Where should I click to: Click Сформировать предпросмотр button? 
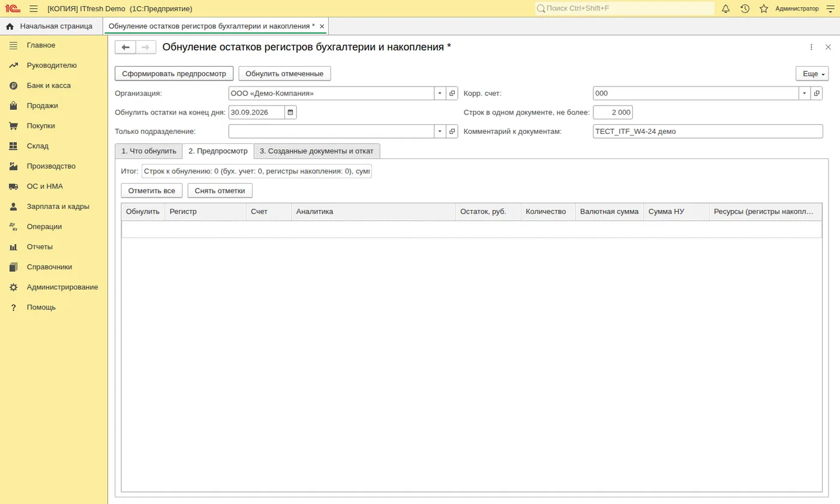click(x=174, y=74)
